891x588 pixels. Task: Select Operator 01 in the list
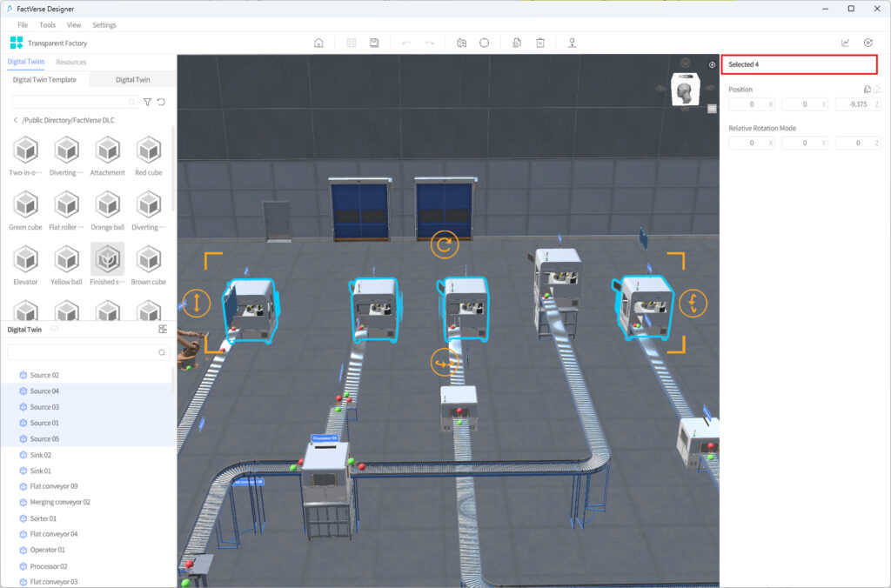(x=88, y=550)
